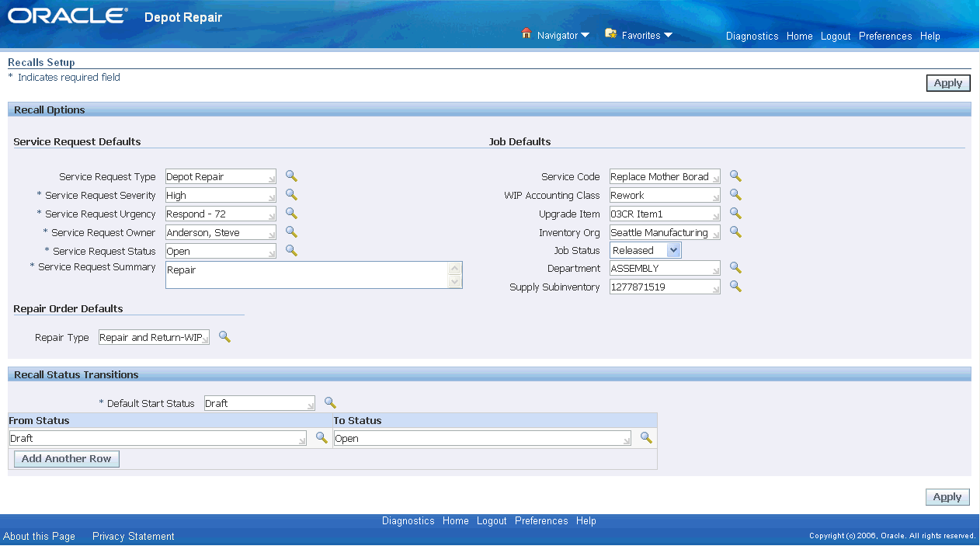Screen dimensions: 980x546
Task: Open search for Repair Type
Action: (x=224, y=337)
